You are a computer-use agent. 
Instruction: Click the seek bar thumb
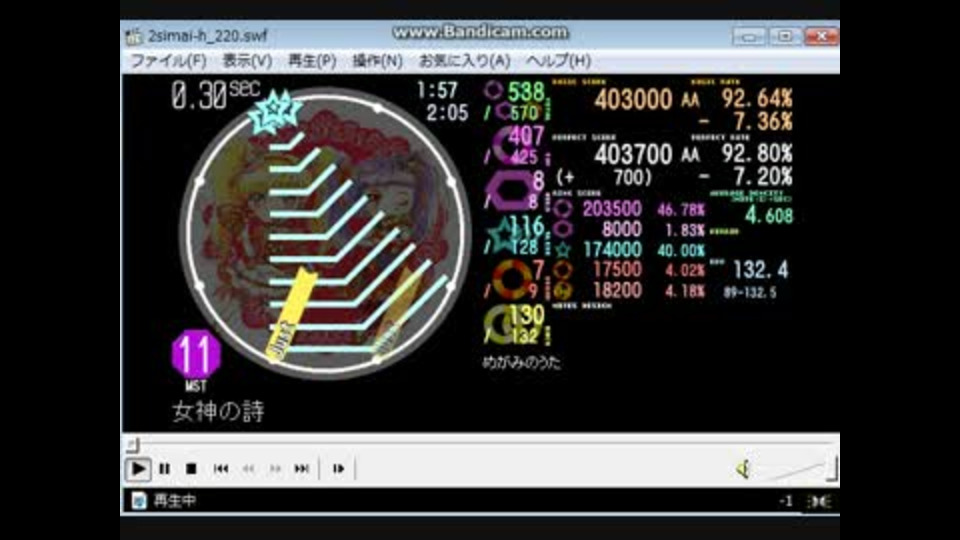coord(133,445)
